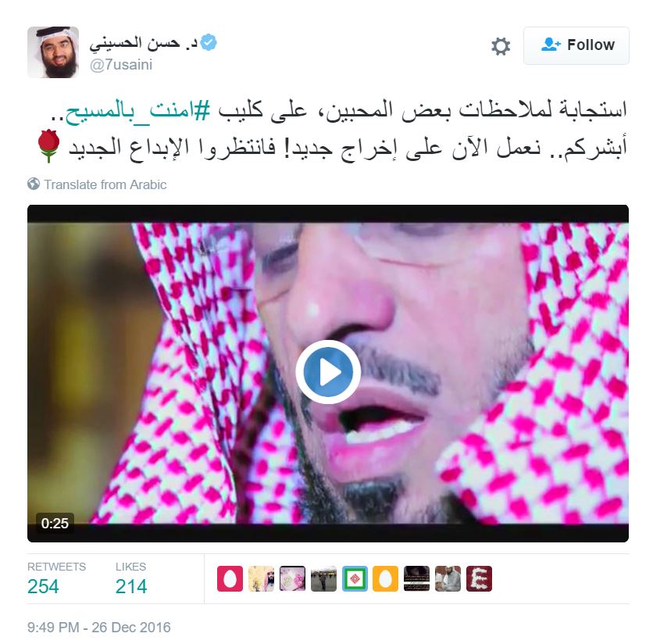Open the second liker avatar thumbnail
653x644 pixels.
(261, 578)
